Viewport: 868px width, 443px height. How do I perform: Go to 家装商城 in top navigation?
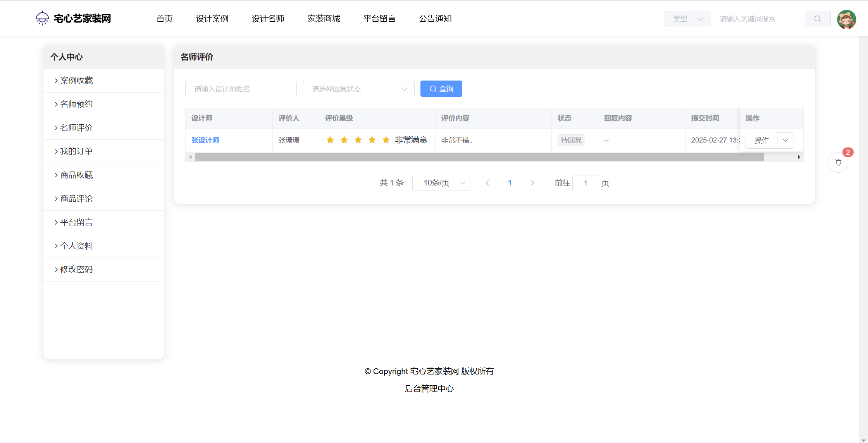[x=324, y=19]
